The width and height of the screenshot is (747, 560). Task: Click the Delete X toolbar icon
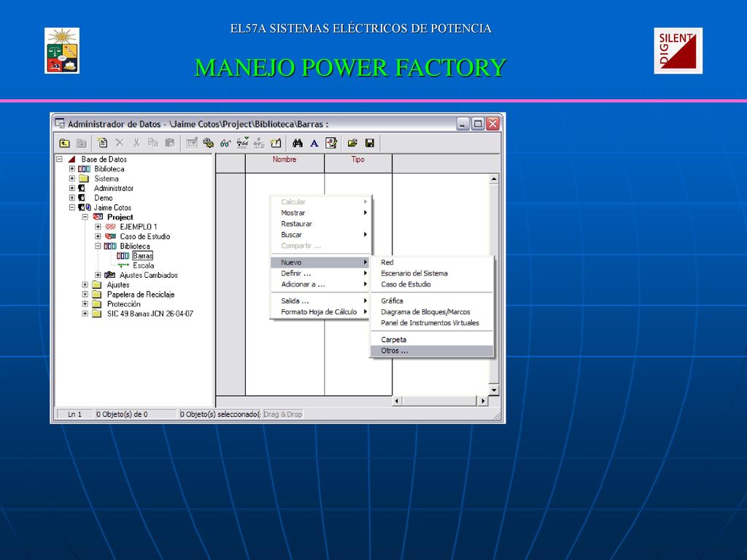[x=120, y=143]
